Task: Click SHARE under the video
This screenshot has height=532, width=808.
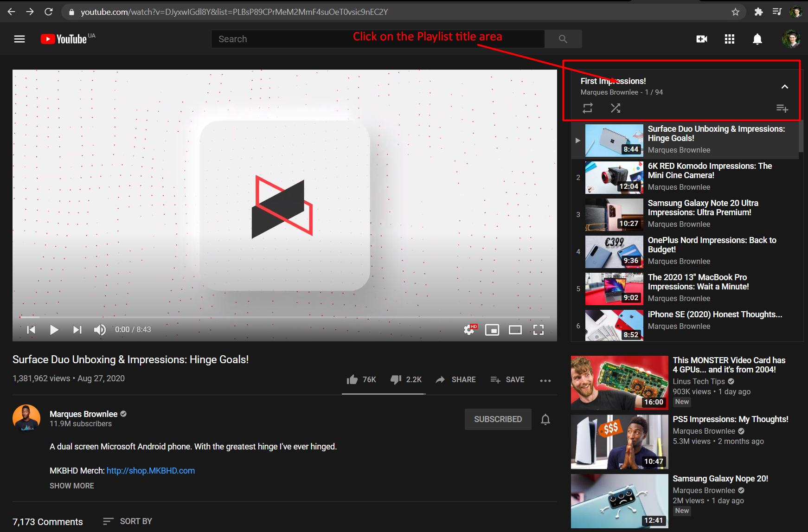Action: point(455,379)
